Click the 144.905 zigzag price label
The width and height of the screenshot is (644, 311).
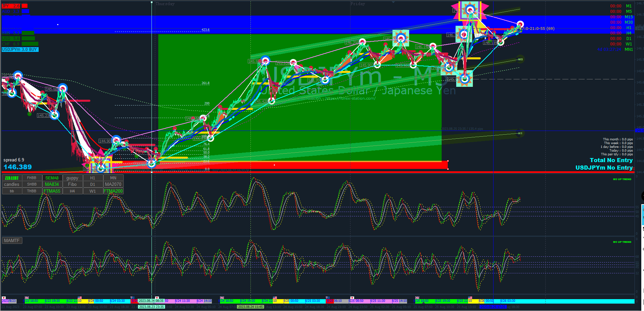pos(106,141)
